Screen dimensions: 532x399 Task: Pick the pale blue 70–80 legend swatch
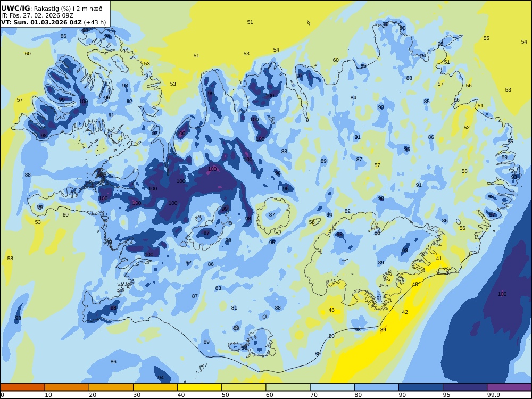coord(332,387)
